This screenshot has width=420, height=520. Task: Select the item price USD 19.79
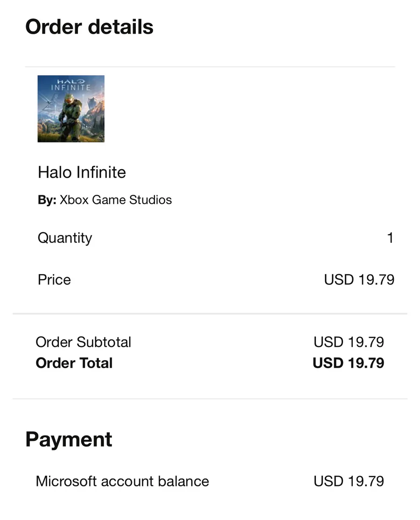[359, 280]
